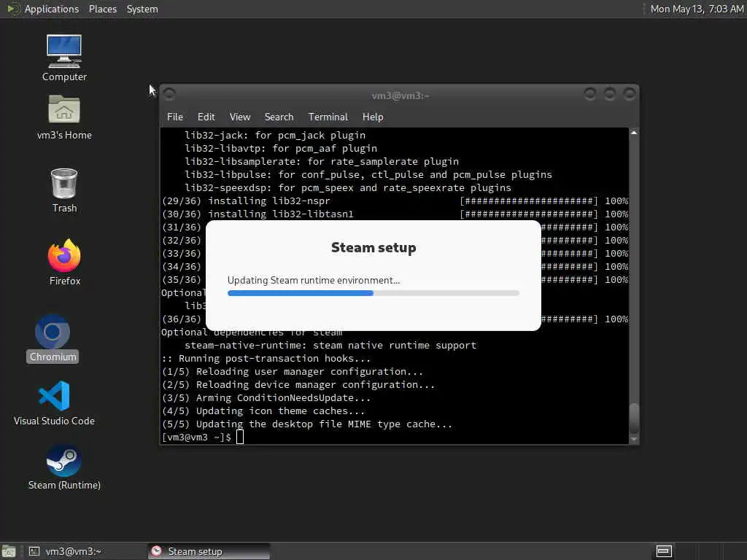The width and height of the screenshot is (747, 560).
Task: Click the line '(30/36) installing lib32-libtasn1'
Action: (x=258, y=214)
